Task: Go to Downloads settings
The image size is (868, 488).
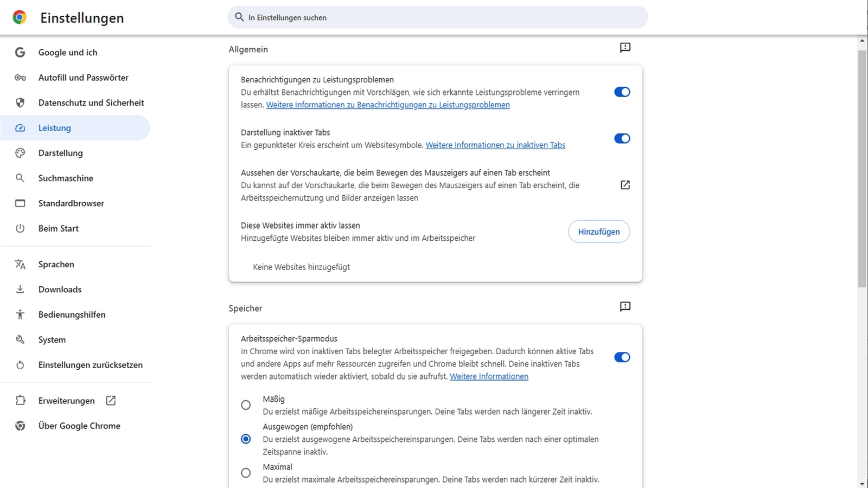Action: point(75,289)
